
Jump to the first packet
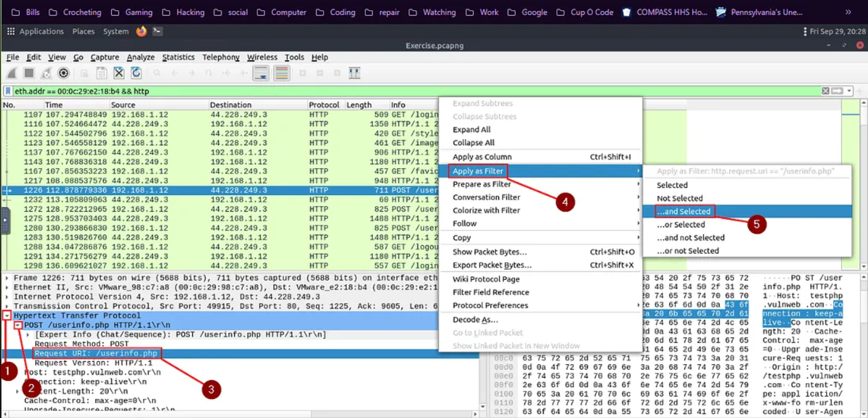225,73
